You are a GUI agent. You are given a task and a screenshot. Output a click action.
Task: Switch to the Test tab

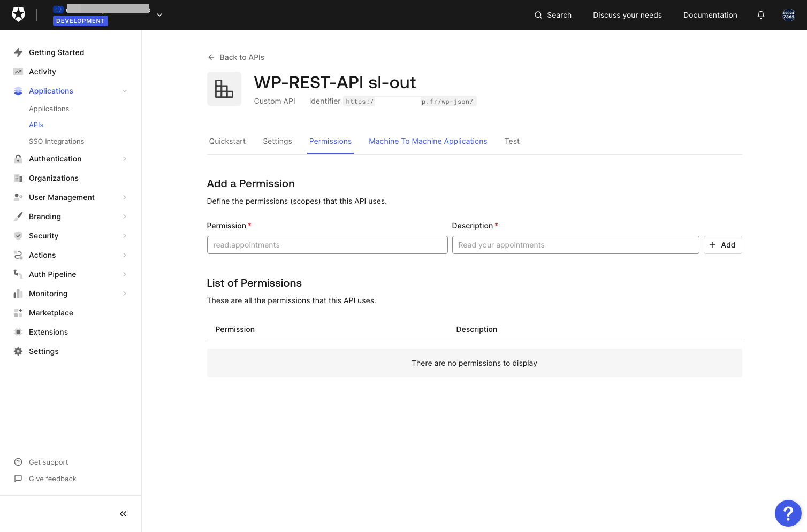[x=512, y=141]
